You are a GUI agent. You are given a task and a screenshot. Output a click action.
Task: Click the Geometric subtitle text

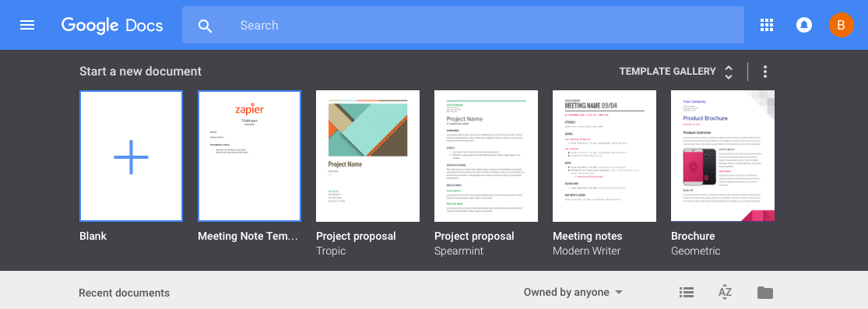click(696, 251)
